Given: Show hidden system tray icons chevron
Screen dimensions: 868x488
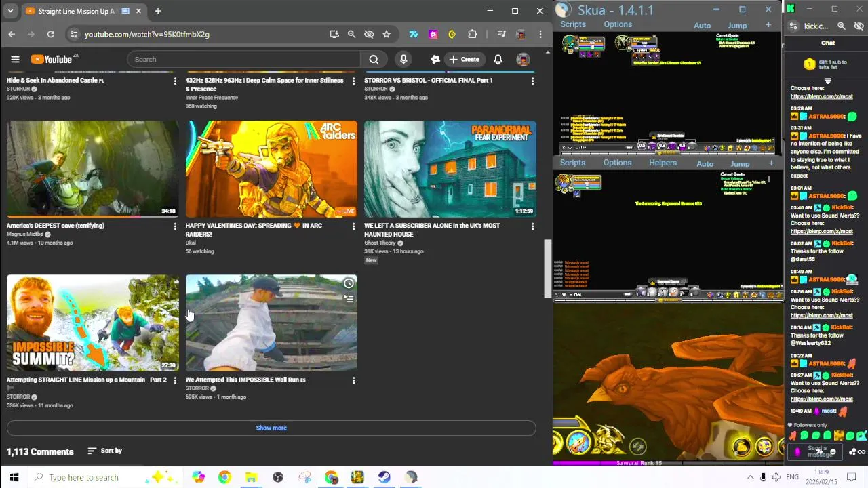Looking at the screenshot, I should click(x=750, y=477).
